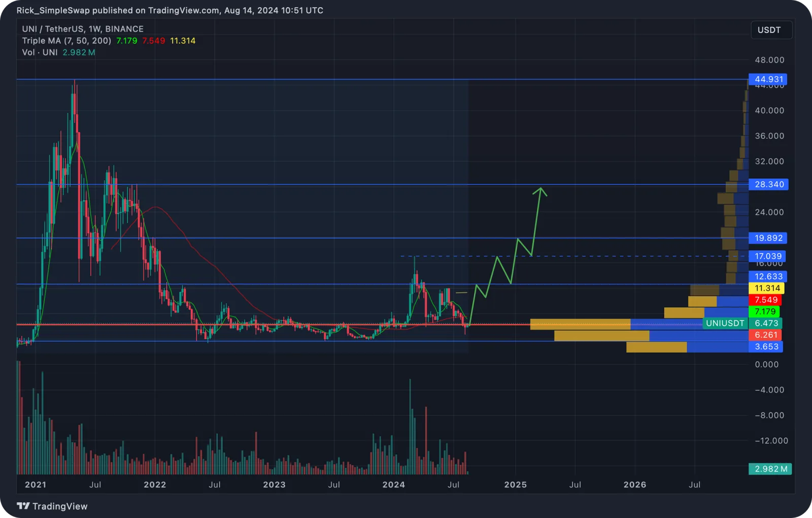
Task: Click the 2022 label on time axis
Action: (155, 484)
